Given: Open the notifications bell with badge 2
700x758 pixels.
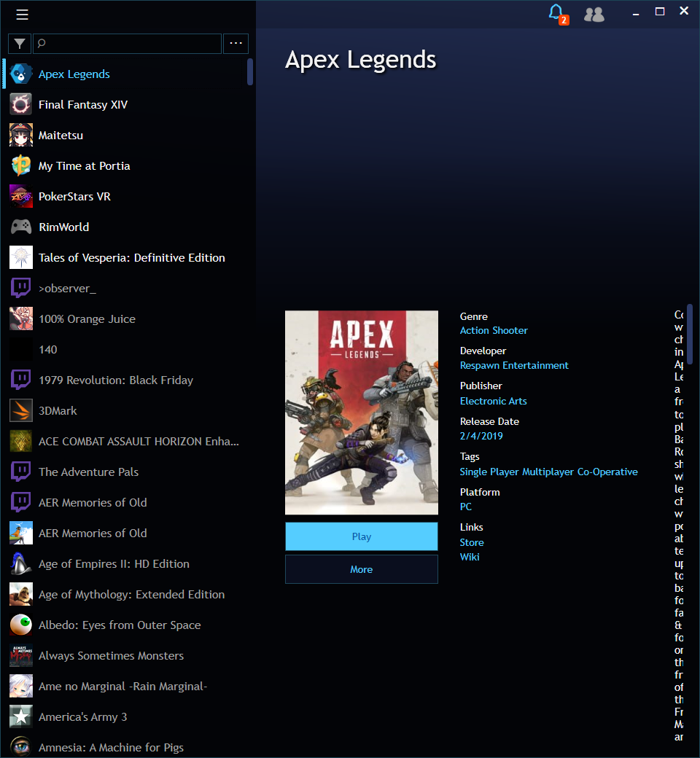Looking at the screenshot, I should 554,13.
